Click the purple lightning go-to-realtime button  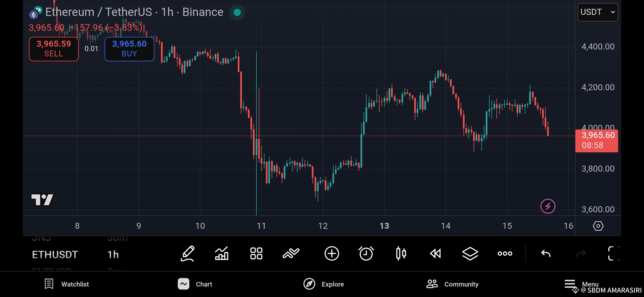548,206
